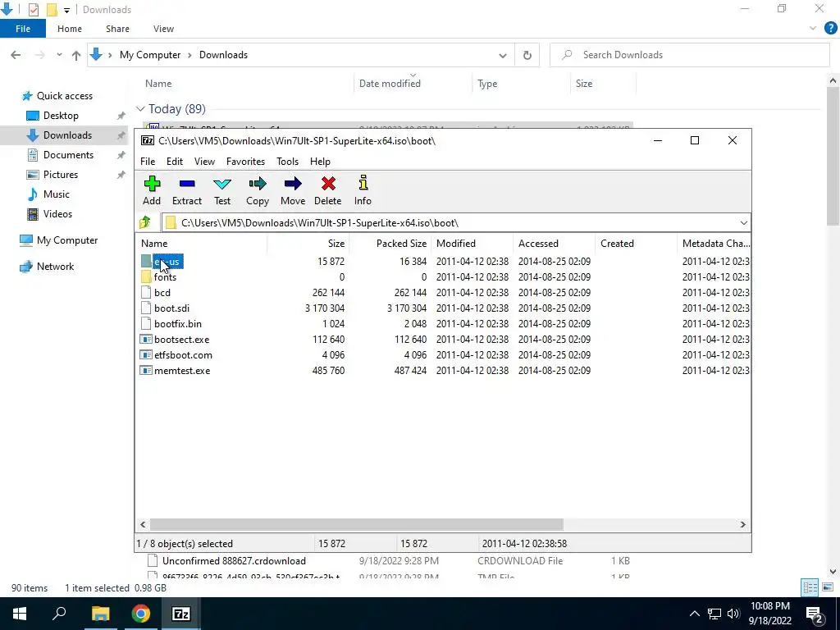The image size is (840, 630).
Task: Open Google Chrome from taskbar
Action: pos(141,614)
